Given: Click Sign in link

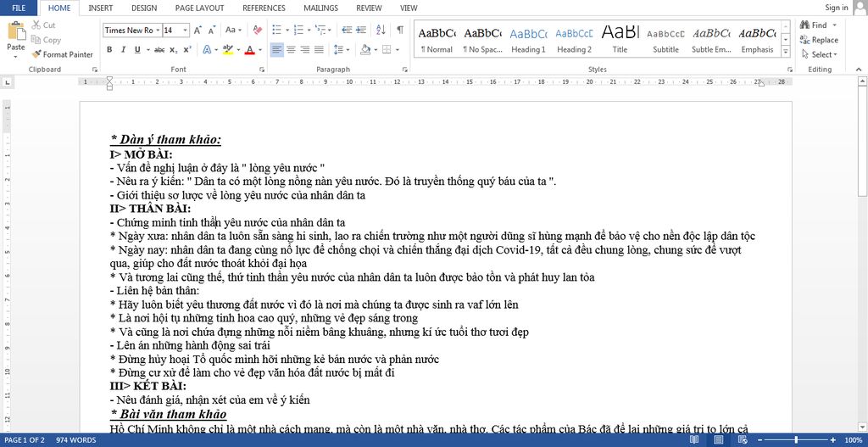Looking at the screenshot, I should 836,8.
